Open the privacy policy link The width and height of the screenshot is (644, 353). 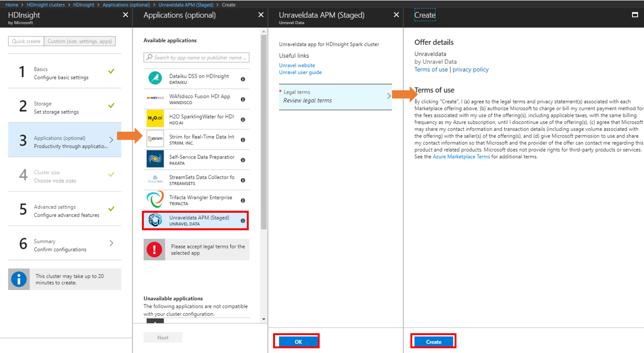(x=471, y=70)
